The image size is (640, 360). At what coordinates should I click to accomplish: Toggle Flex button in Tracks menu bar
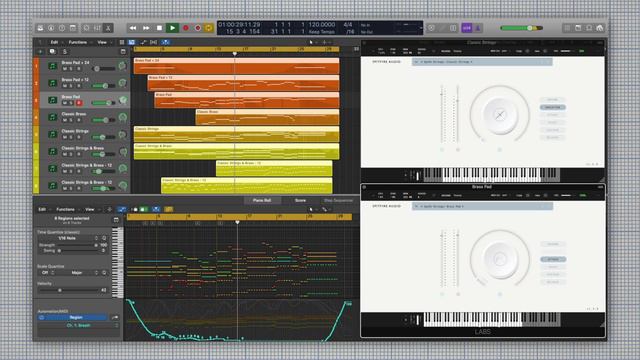pyautogui.click(x=153, y=42)
